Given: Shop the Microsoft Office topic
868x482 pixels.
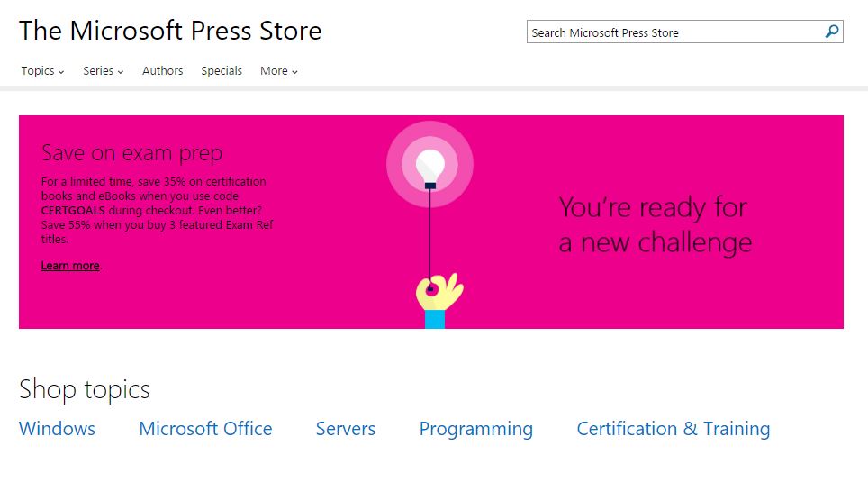Looking at the screenshot, I should coord(205,429).
